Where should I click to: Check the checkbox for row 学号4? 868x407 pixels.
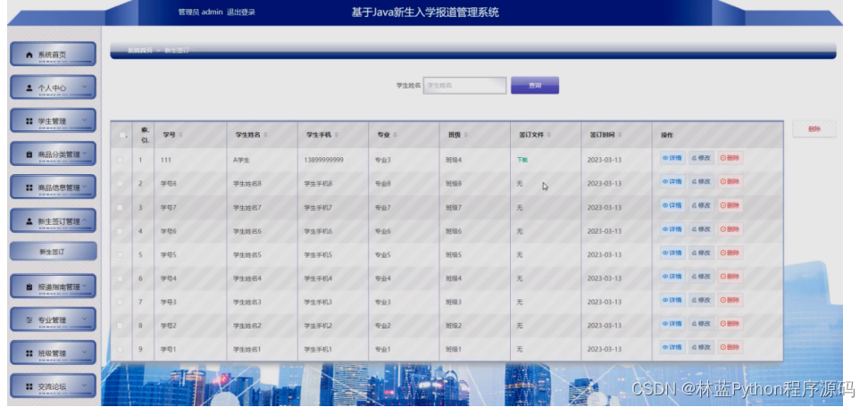121,278
